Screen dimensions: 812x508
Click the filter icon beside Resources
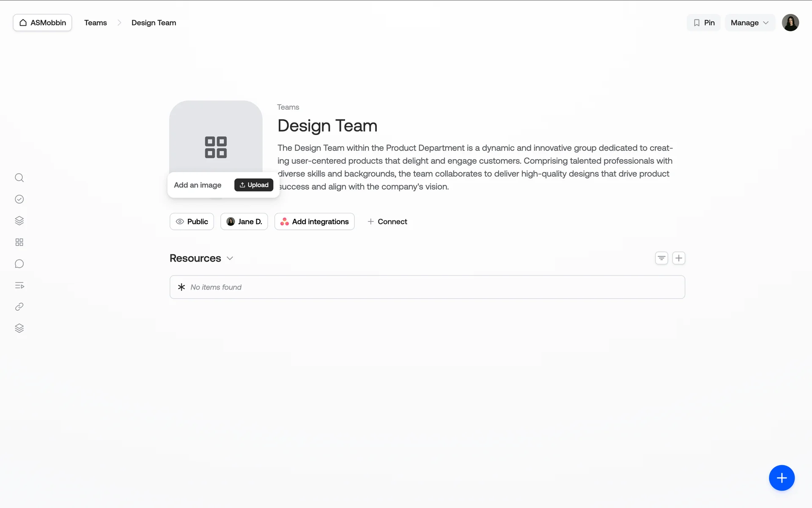click(661, 258)
